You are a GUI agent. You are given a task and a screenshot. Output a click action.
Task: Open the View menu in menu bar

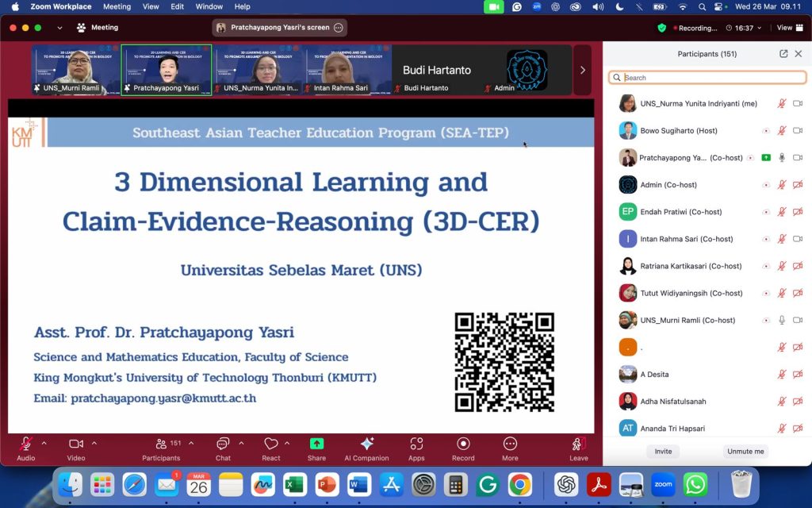[151, 6]
